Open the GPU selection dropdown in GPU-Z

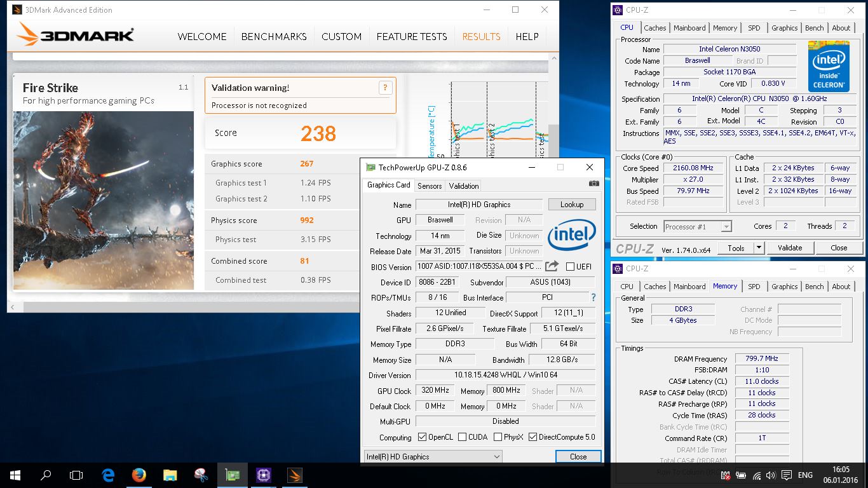click(433, 456)
